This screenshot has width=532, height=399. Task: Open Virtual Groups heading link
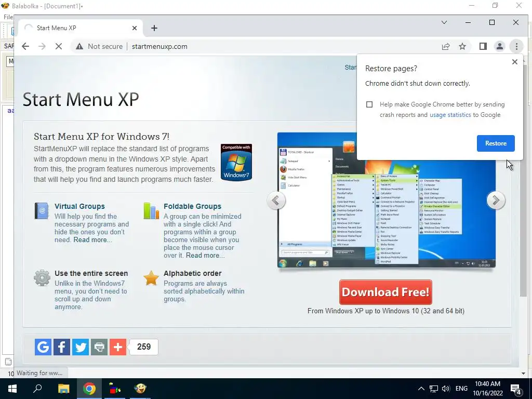click(79, 206)
